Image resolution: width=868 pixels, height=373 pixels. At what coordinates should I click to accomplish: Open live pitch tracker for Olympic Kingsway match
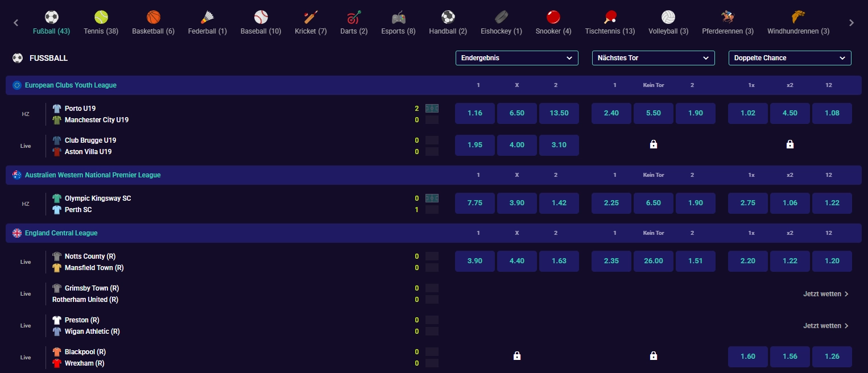click(x=432, y=198)
